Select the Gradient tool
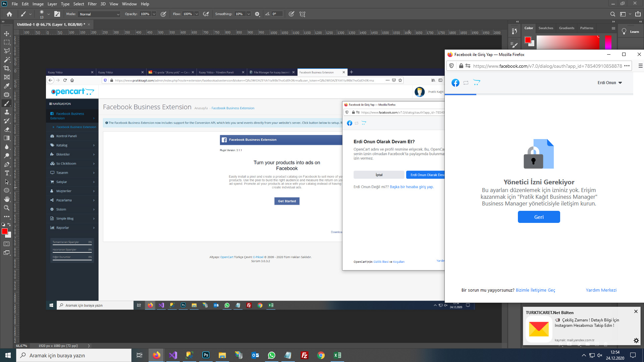This screenshot has width=644, height=362. 7,138
